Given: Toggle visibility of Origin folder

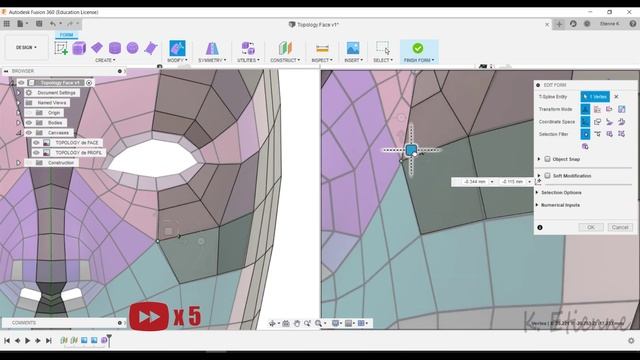Looking at the screenshot, I should click(29, 113).
